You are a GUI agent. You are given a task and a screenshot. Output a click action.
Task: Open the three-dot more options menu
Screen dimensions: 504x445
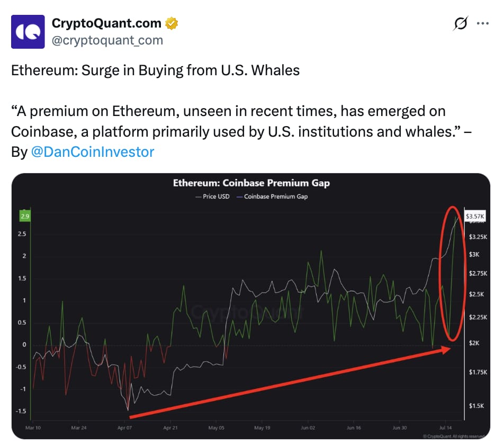[483, 23]
